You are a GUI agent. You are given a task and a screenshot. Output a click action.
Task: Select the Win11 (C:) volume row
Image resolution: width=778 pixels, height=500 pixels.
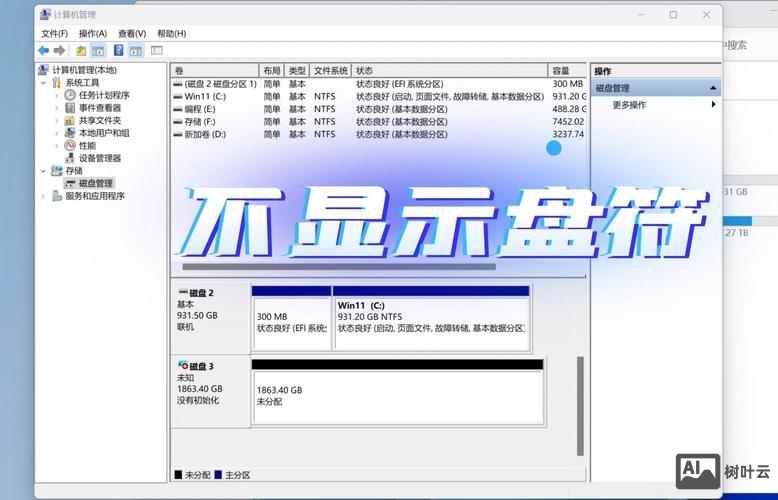point(379,96)
